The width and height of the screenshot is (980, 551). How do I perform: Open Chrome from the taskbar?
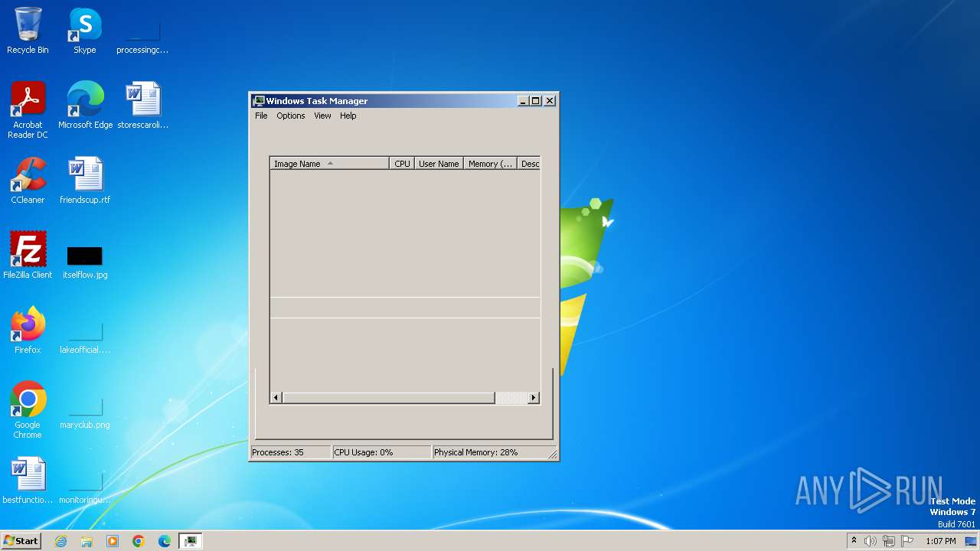(x=139, y=541)
